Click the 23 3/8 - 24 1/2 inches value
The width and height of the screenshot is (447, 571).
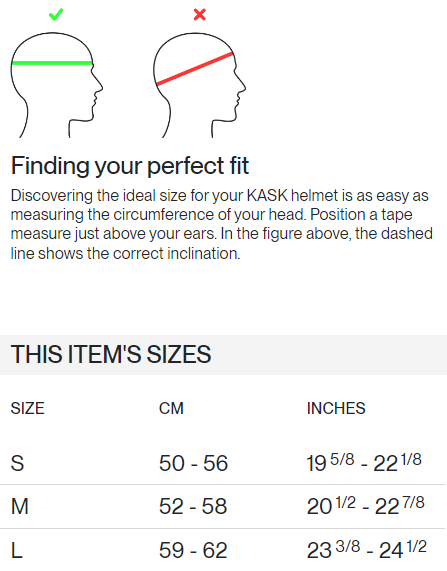366,550
